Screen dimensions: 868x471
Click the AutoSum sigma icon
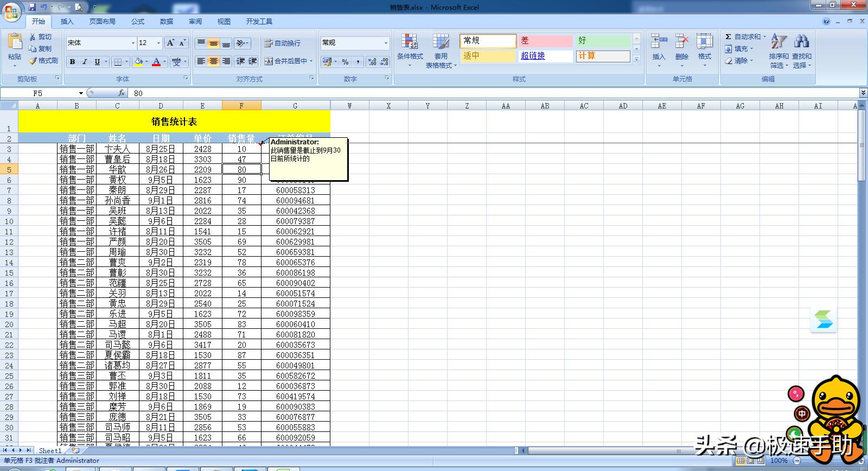(x=729, y=37)
